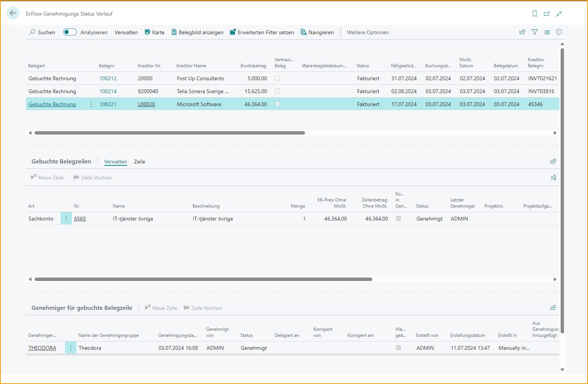Click the vertical page scrollbar

562,190
